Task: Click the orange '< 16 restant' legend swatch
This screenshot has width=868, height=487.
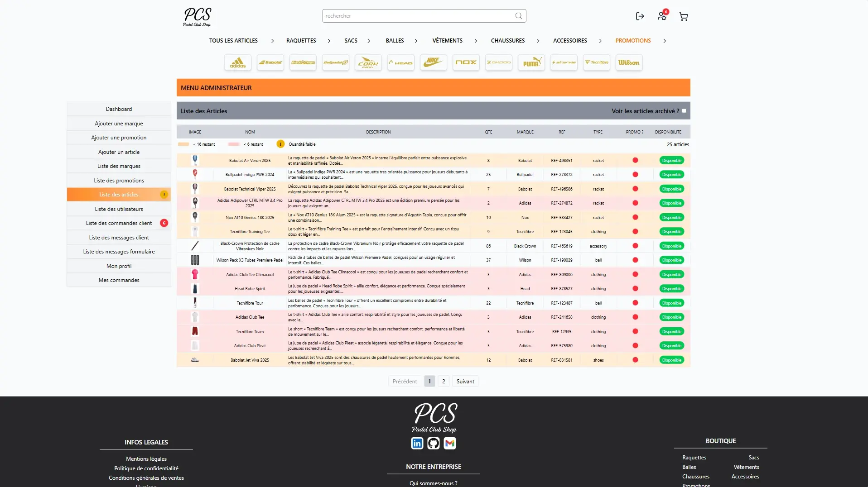Action: tap(183, 144)
